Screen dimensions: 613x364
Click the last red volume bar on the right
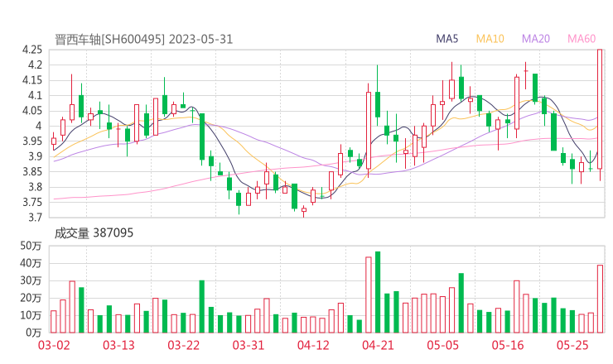[600, 299]
